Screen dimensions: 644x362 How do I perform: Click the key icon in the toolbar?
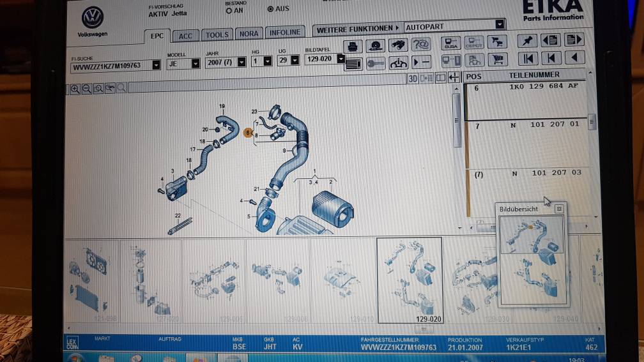point(376,64)
